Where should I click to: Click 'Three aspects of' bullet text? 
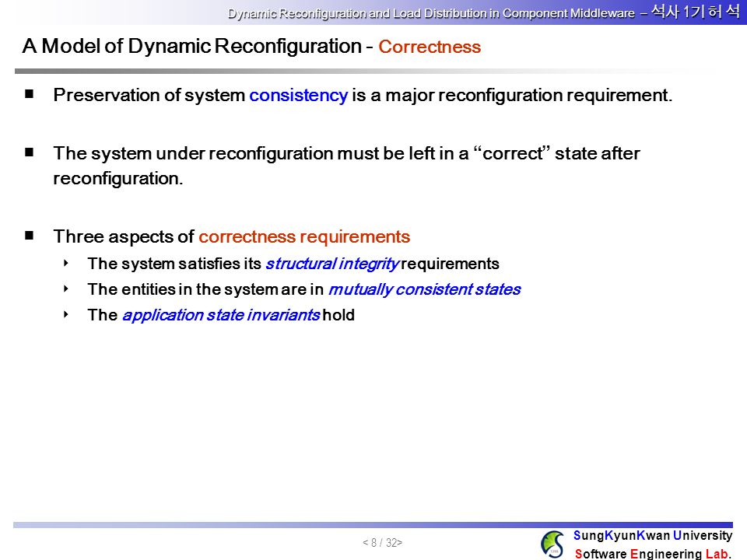pyautogui.click(x=124, y=236)
